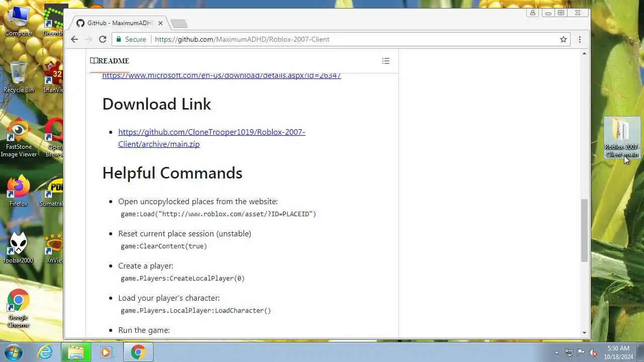Switch to Chrome in the taskbar
Viewport: 644px width, 362px height.
point(138,352)
